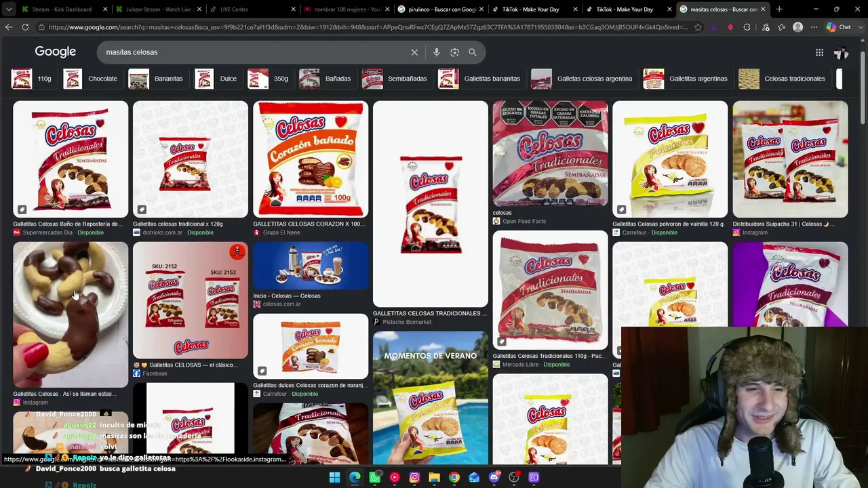
Task: Reload the current page
Action: [x=25, y=27]
